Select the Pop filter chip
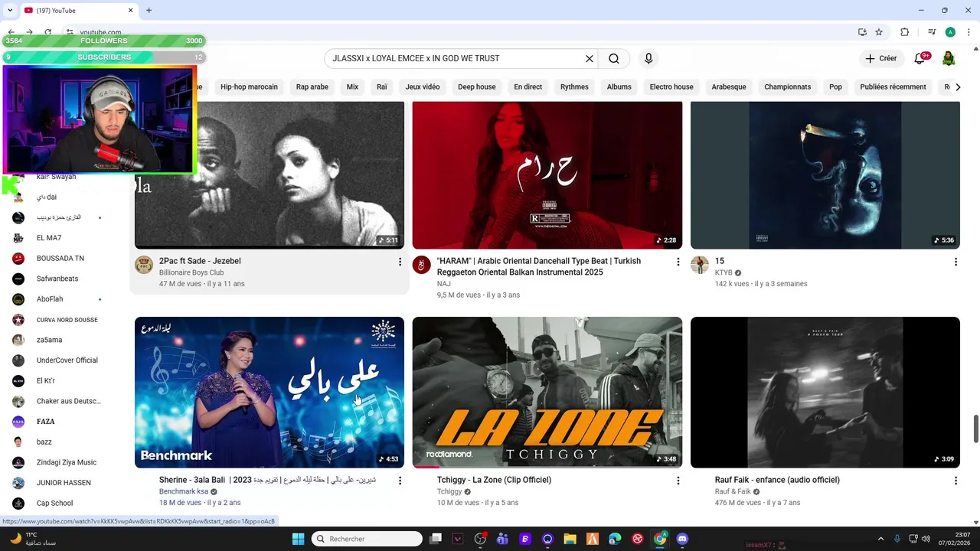The image size is (980, 551). tap(835, 86)
